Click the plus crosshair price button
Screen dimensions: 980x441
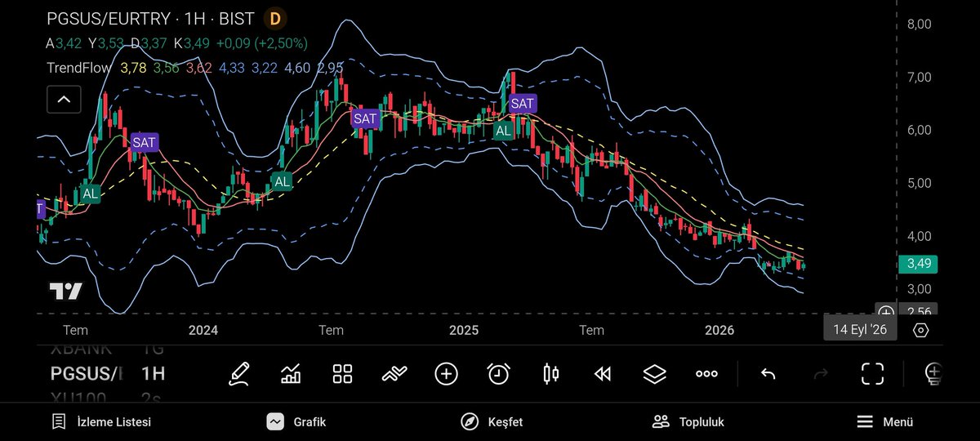pyautogui.click(x=886, y=313)
